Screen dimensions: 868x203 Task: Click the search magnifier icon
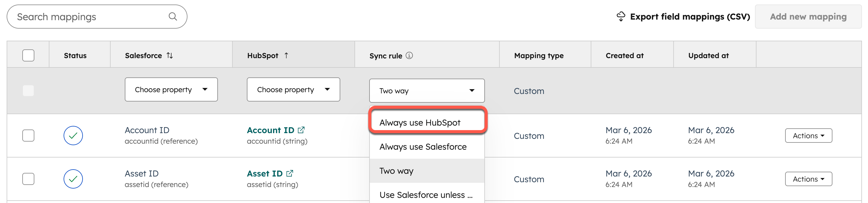[x=173, y=16]
